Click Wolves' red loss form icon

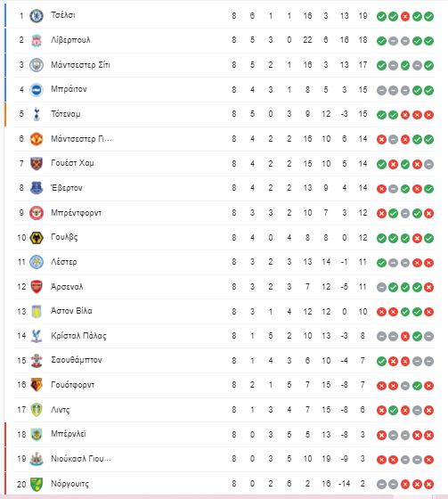pos(417,238)
